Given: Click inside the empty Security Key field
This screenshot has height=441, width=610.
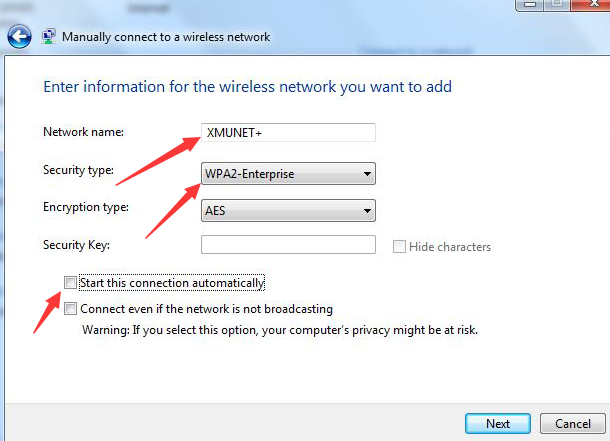Looking at the screenshot, I should click(288, 245).
